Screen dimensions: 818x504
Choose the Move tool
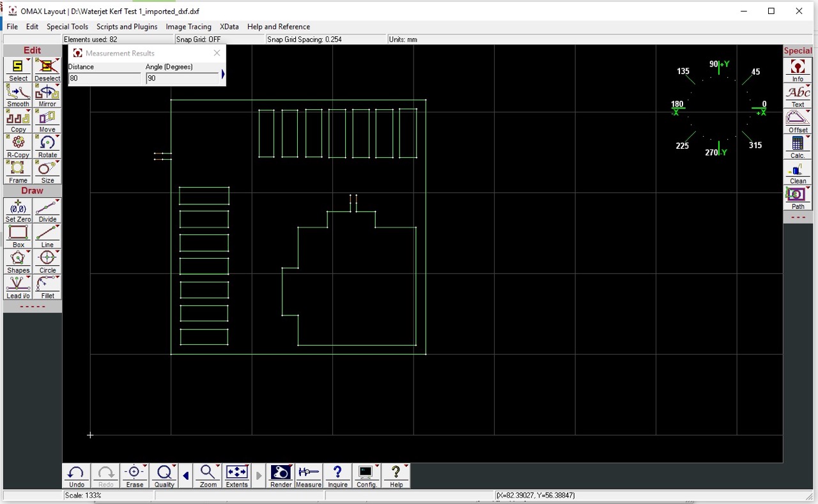pos(47,121)
